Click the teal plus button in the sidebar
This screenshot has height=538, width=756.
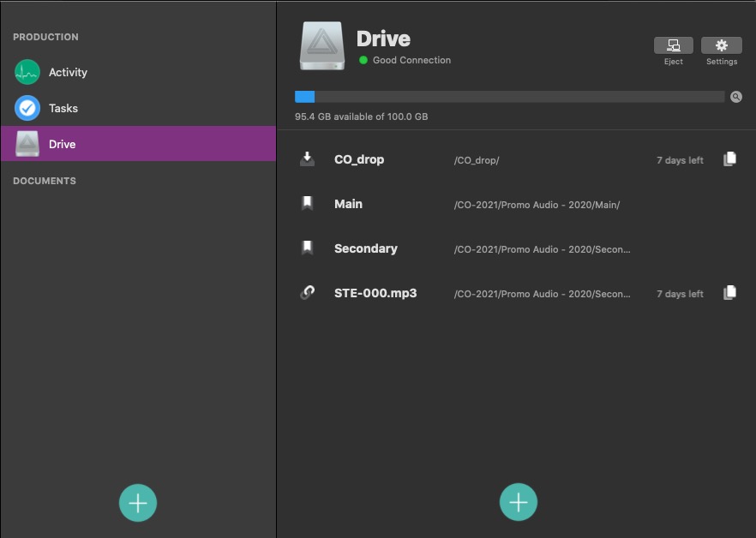point(138,503)
